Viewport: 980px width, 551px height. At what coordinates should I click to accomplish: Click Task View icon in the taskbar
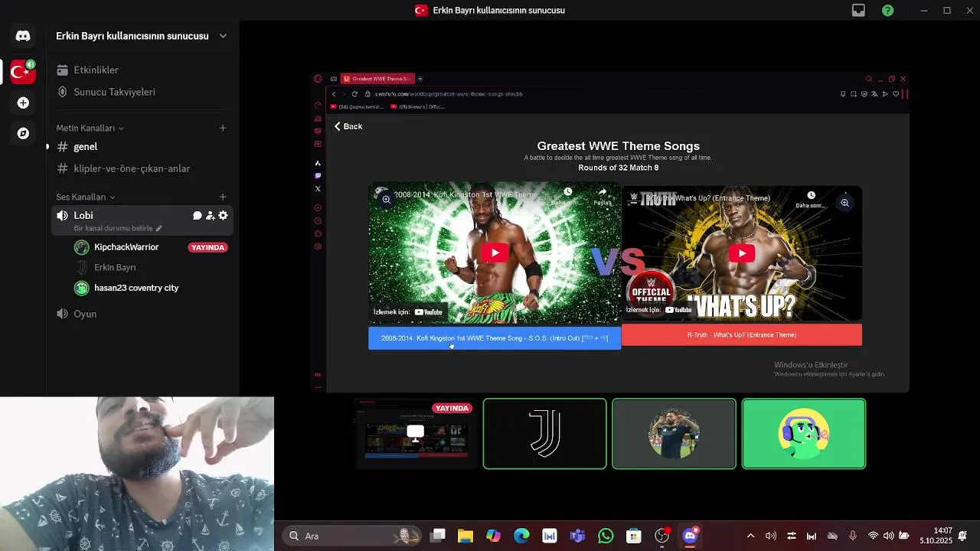coord(437,536)
